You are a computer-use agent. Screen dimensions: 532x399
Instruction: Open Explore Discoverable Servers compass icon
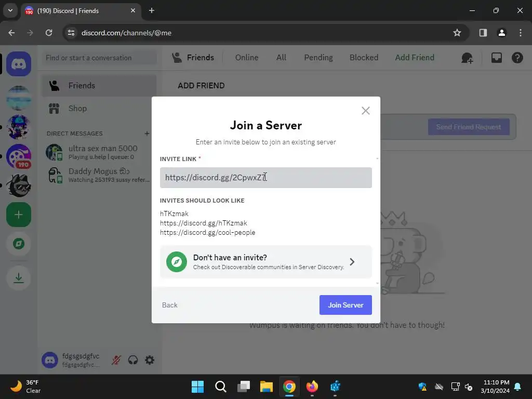(19, 244)
